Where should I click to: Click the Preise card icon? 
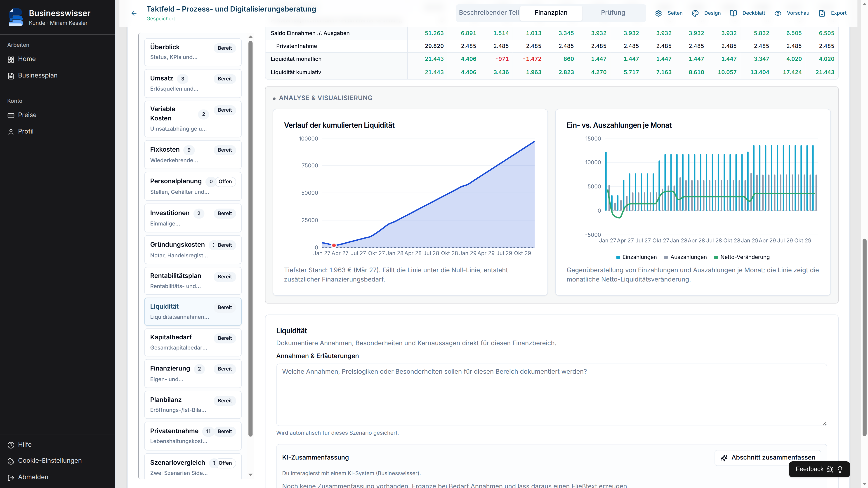[x=11, y=115]
